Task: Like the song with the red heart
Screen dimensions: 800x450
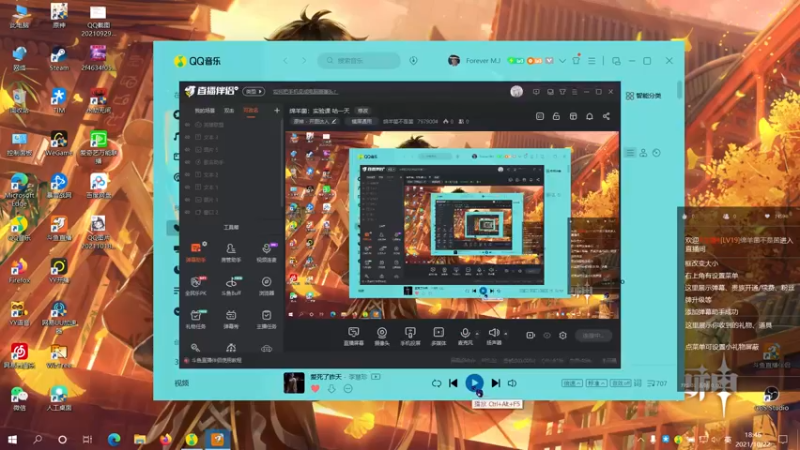Action: (315, 389)
